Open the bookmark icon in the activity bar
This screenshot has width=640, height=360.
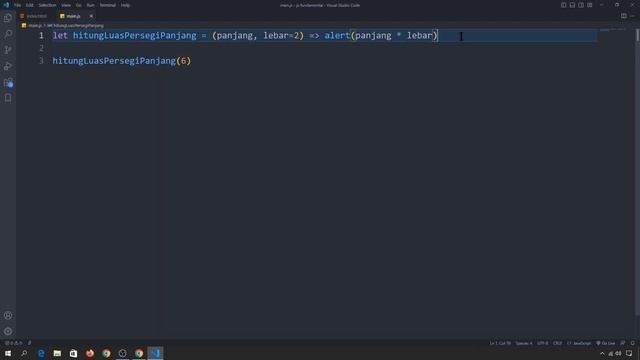tap(8, 98)
